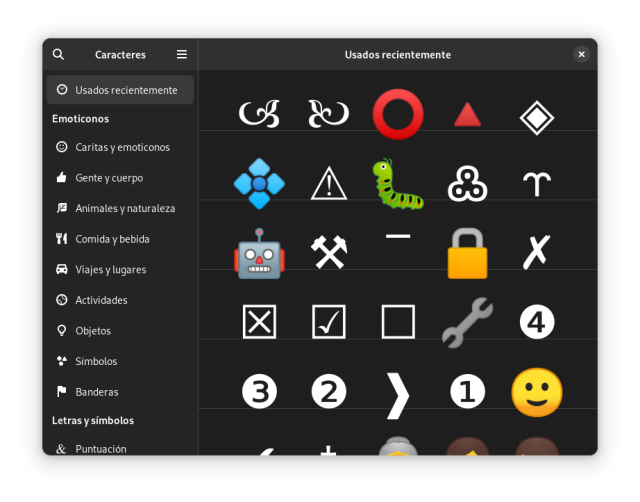Click the search magnifier icon
This screenshot has height=502, width=640.
pos(58,55)
